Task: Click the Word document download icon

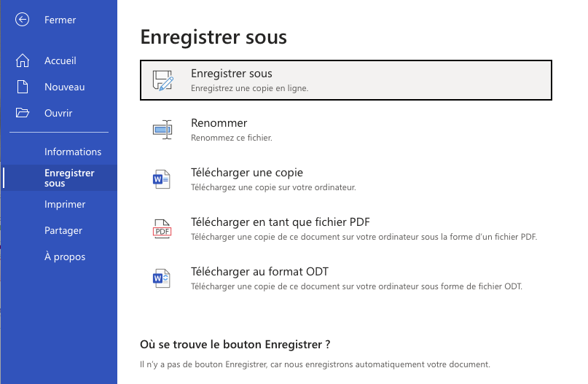Action: (x=162, y=179)
